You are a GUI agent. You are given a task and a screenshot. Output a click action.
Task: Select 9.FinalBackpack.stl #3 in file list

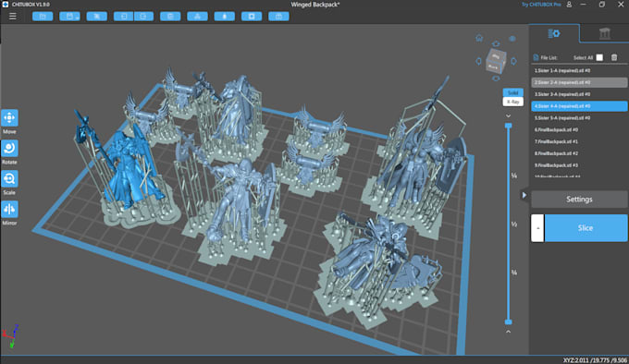(x=579, y=165)
